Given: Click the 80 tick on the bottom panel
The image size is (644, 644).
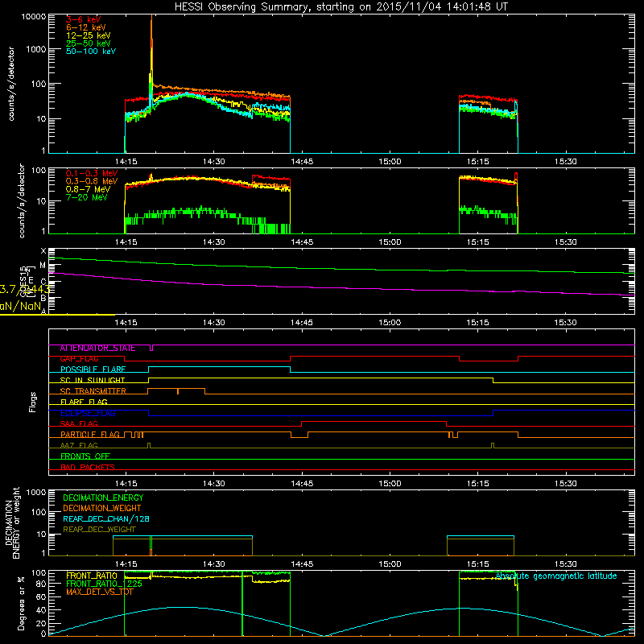Looking at the screenshot, I should [x=41, y=584].
